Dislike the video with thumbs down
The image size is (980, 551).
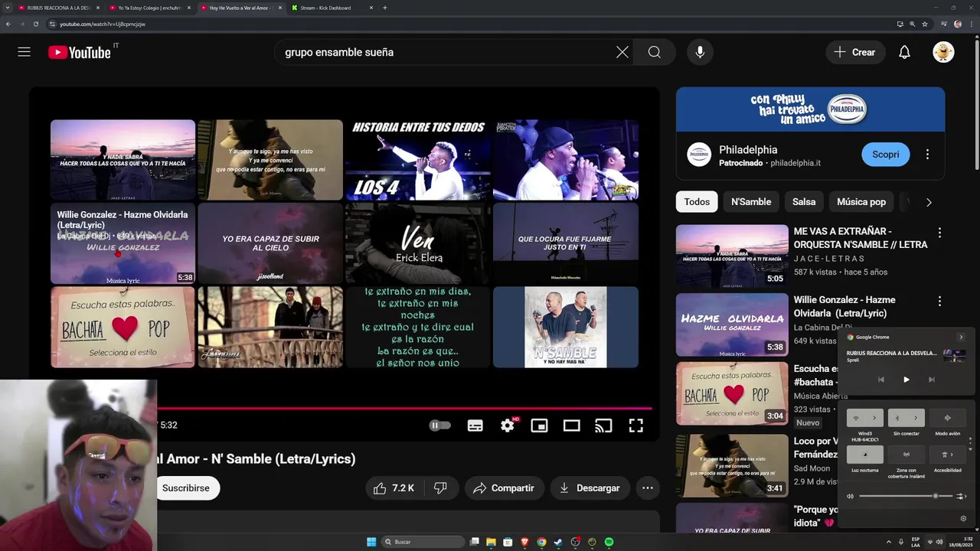click(440, 488)
